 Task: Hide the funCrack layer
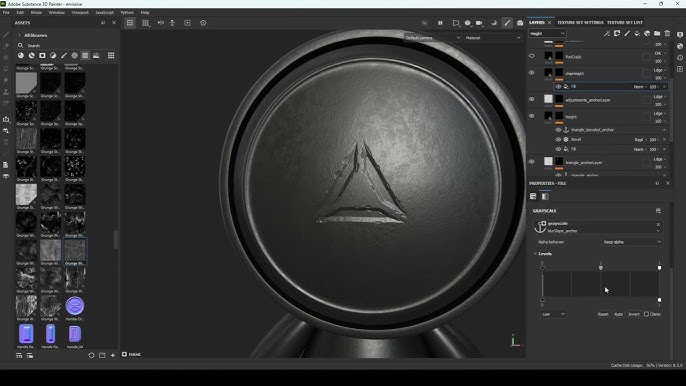[532, 56]
